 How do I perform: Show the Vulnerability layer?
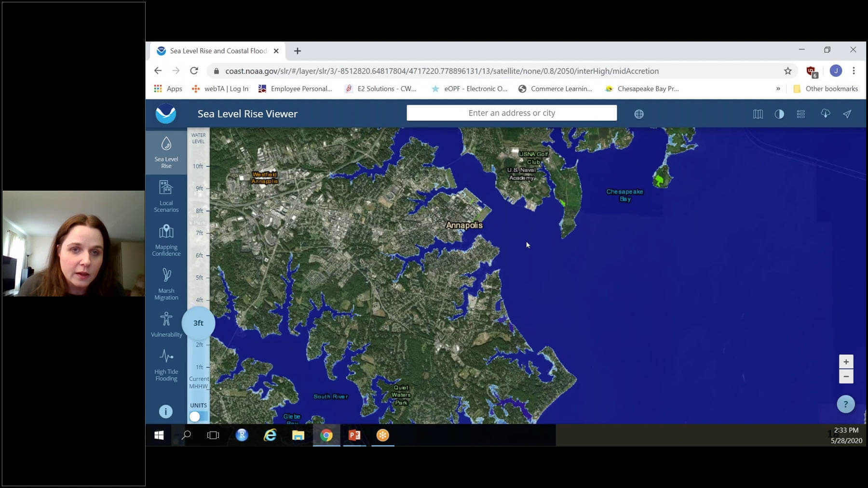tap(166, 324)
